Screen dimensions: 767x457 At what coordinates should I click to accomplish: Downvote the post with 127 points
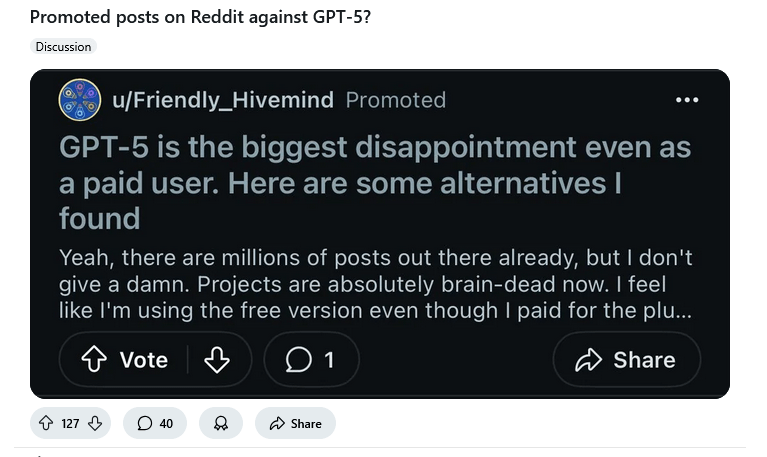[x=95, y=423]
